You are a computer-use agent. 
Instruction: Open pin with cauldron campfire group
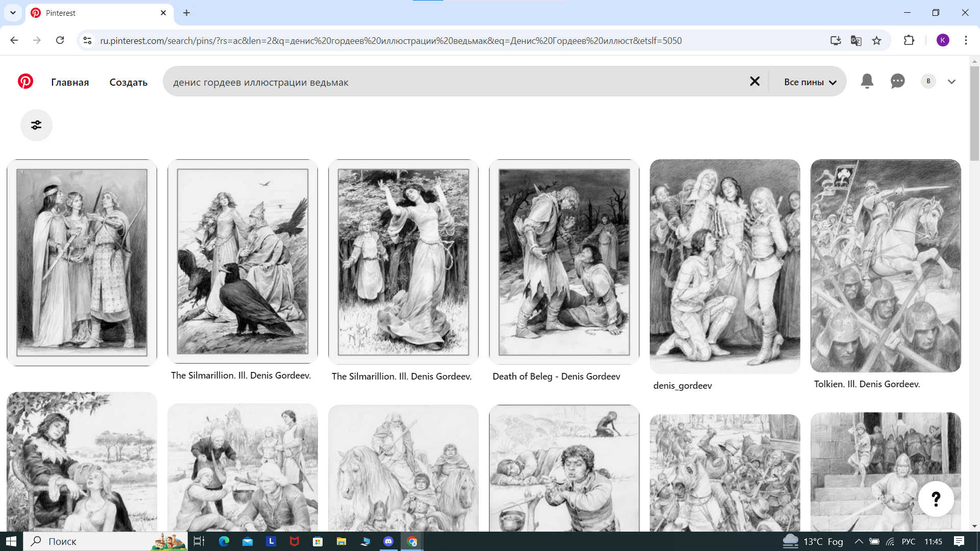(242, 467)
